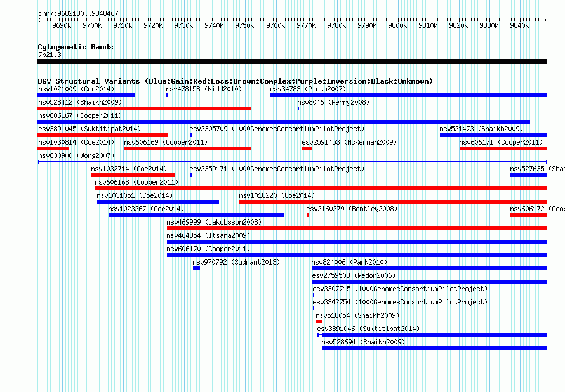Select the red nsv469999 loss bar
Image resolution: width=565 pixels, height=392 pixels.
pos(357,228)
